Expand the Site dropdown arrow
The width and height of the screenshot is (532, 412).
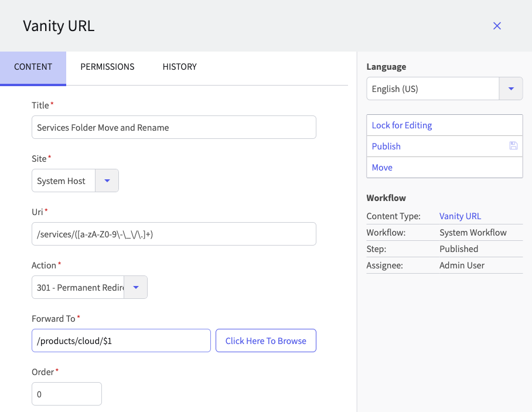pos(107,181)
